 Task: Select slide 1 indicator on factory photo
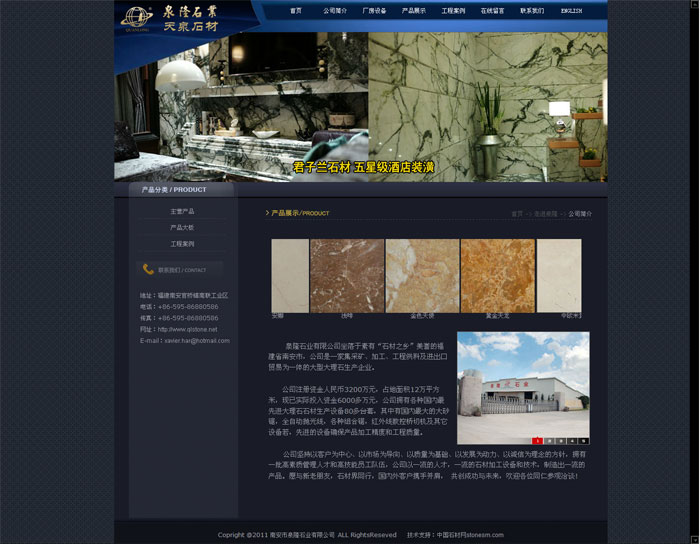[x=537, y=440]
